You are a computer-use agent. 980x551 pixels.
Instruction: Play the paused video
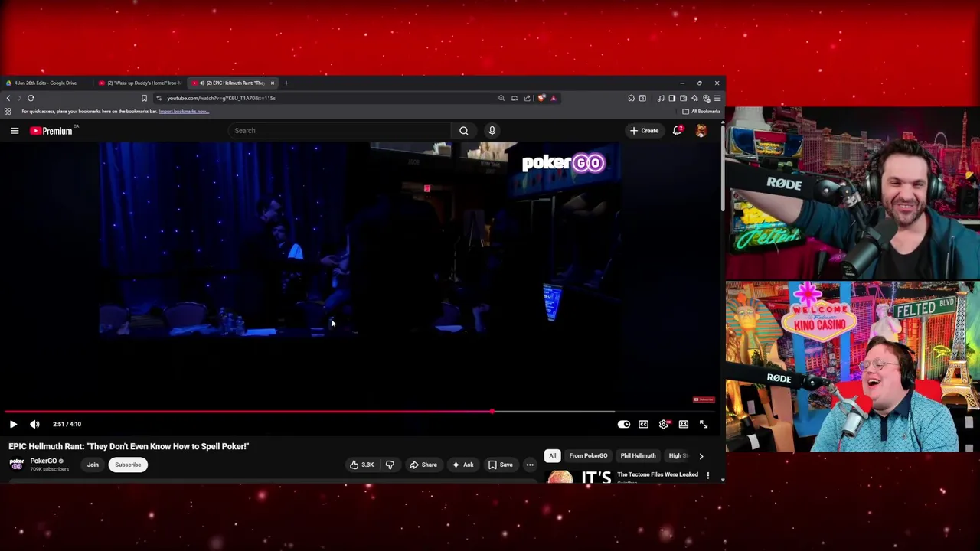tap(13, 424)
